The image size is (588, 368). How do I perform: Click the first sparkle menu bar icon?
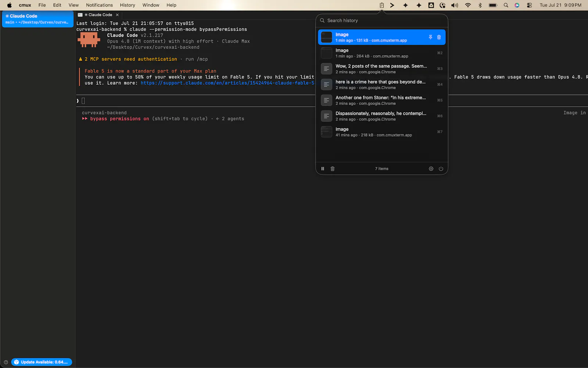pyautogui.click(x=405, y=5)
